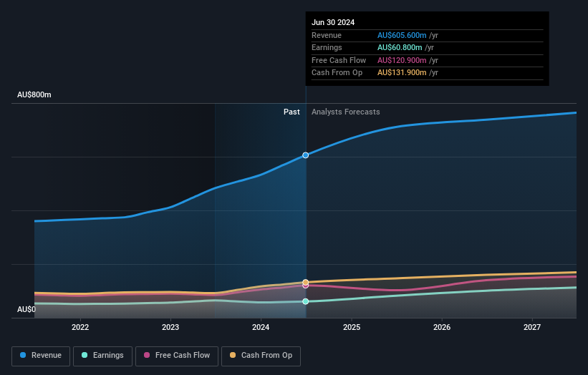The image size is (588, 375).
Task: Click the Free Cash Flow tooltip label
Action: click(339, 60)
